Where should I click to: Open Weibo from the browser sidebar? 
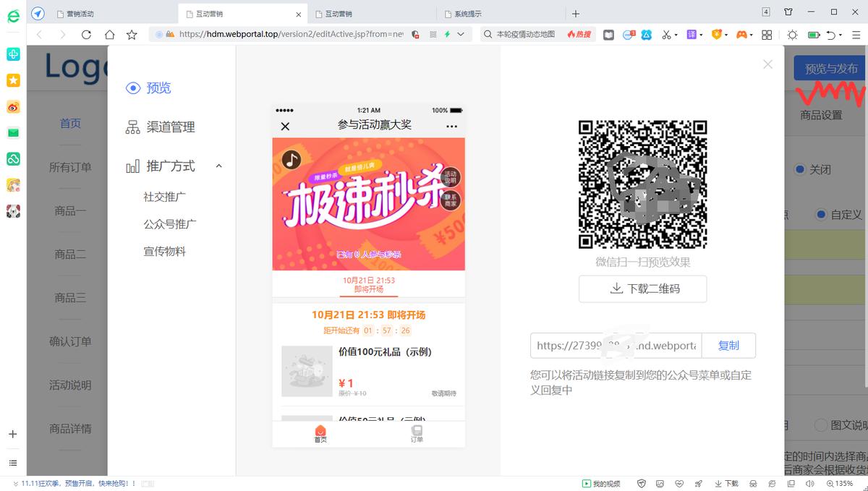click(x=13, y=106)
